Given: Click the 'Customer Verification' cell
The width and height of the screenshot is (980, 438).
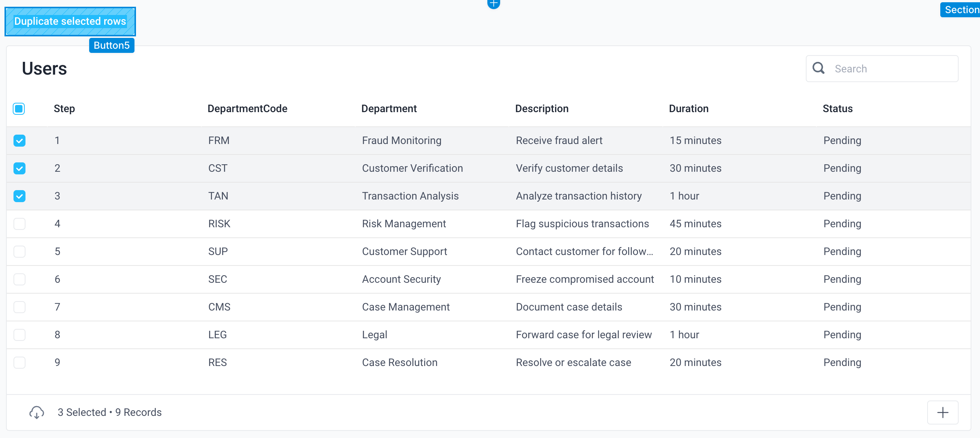Looking at the screenshot, I should [x=412, y=168].
